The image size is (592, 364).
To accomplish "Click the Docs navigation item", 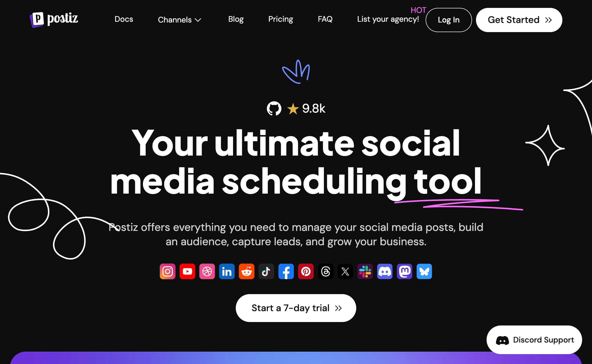I will [x=124, y=20].
